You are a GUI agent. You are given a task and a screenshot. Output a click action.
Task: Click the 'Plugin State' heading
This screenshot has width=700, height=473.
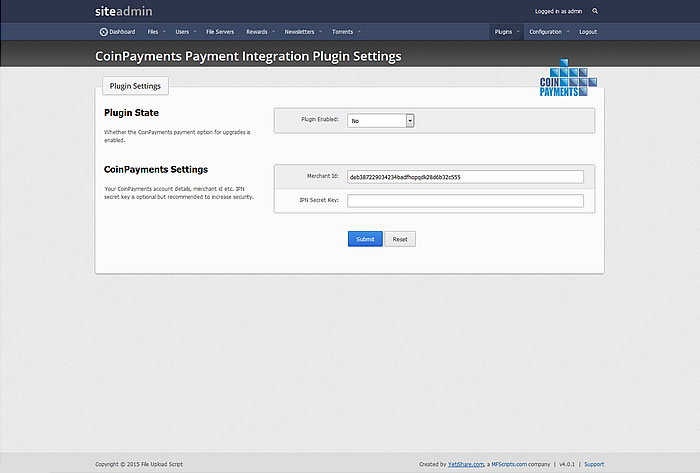pos(131,113)
